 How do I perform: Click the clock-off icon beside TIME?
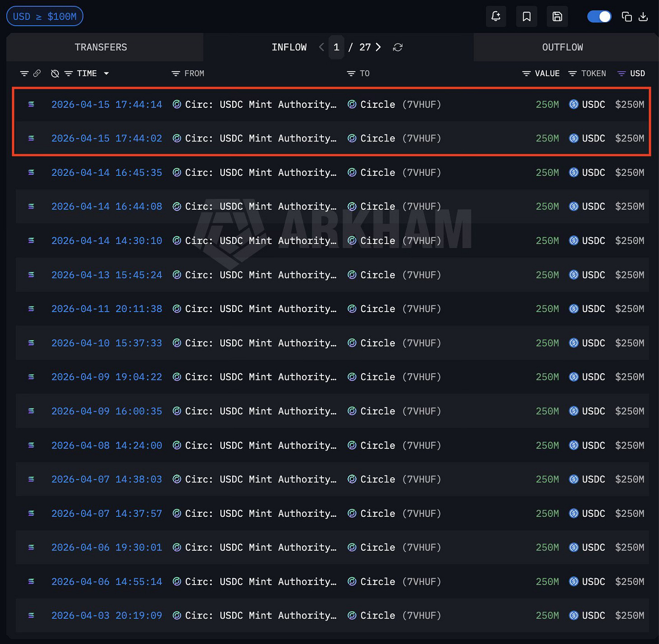(x=55, y=73)
